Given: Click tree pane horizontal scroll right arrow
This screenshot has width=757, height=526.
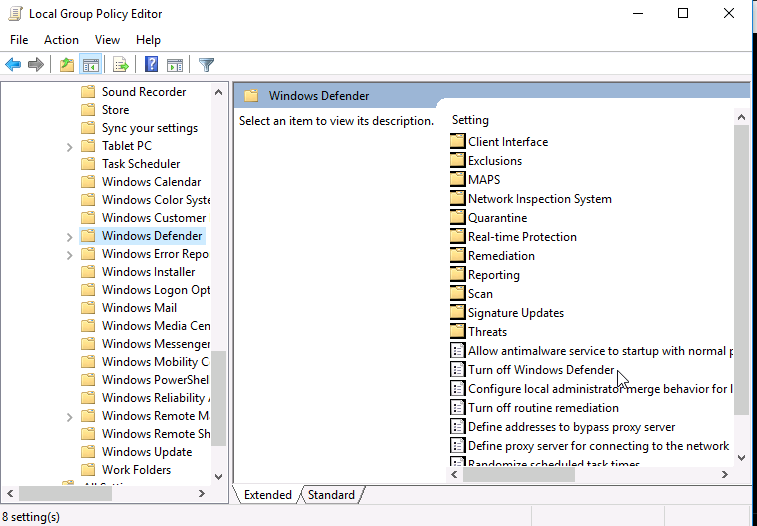Looking at the screenshot, I should coord(202,493).
